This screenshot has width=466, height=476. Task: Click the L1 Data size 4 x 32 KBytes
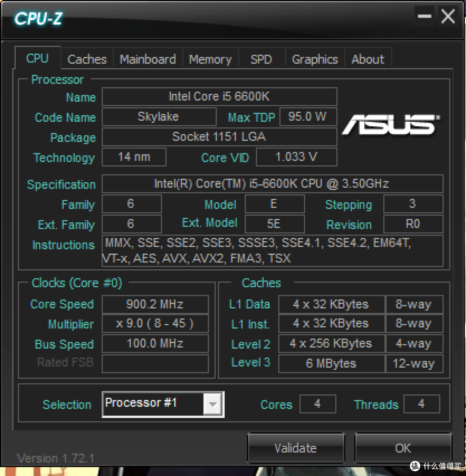pyautogui.click(x=331, y=304)
